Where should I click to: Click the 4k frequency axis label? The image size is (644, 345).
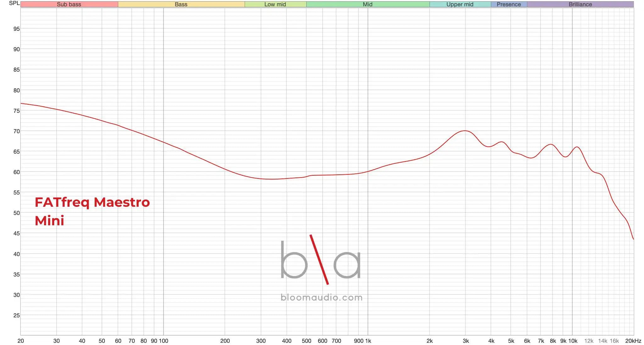coord(491,341)
